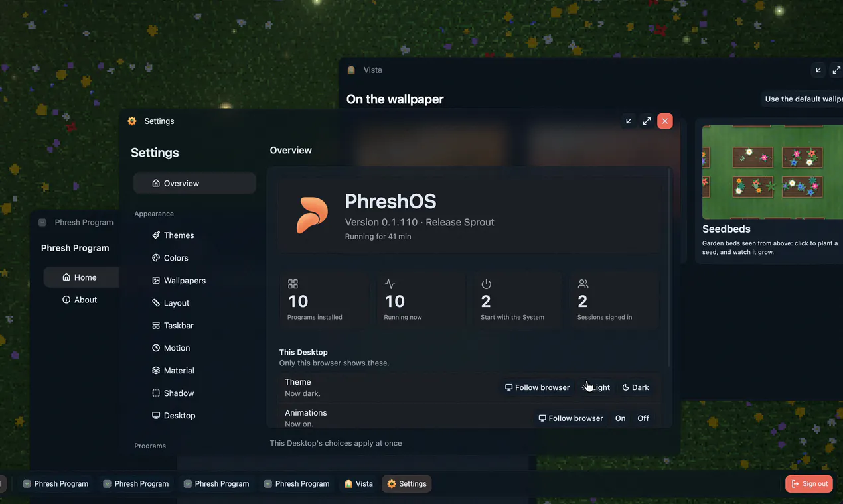Click Use the default wallpaper button in Vista

[x=802, y=99]
